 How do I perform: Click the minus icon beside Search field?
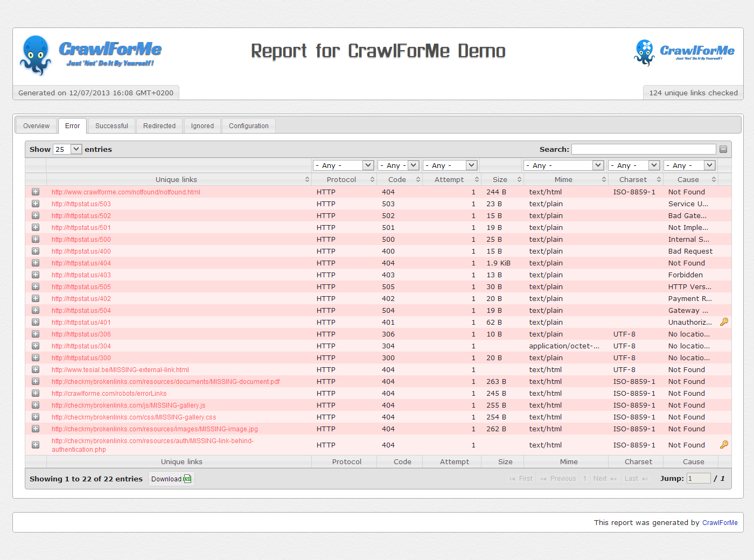pos(723,149)
